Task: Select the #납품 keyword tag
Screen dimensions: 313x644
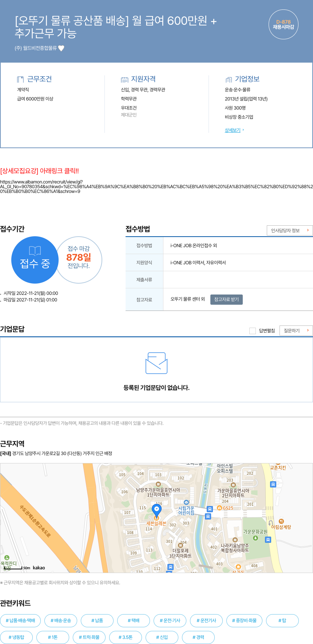Action: click(97, 620)
